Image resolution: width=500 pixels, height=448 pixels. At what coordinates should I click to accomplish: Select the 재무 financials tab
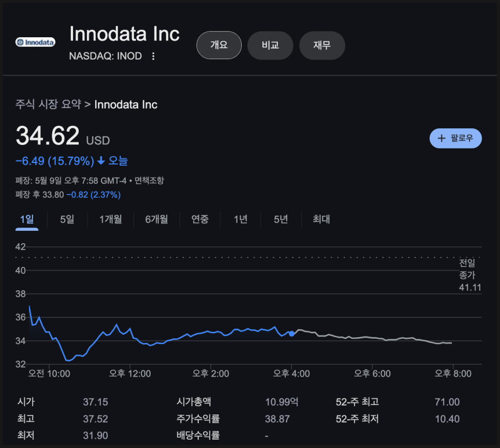[322, 45]
